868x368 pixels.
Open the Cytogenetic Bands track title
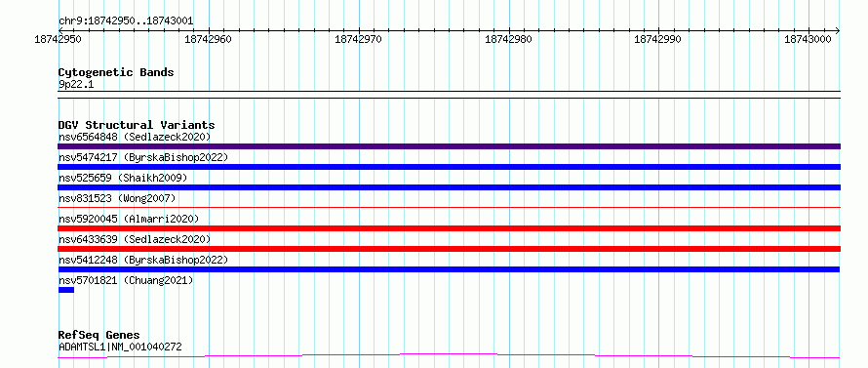click(116, 72)
